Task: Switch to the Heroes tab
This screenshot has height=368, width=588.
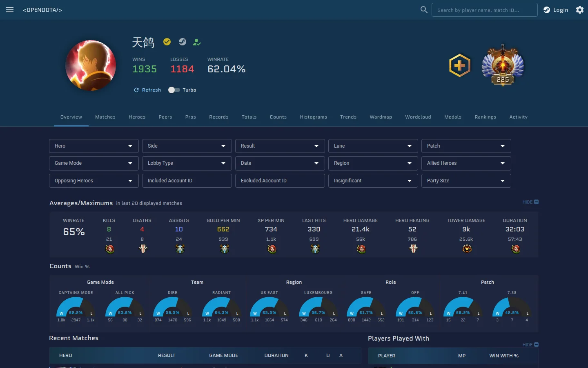Action: 137,117
